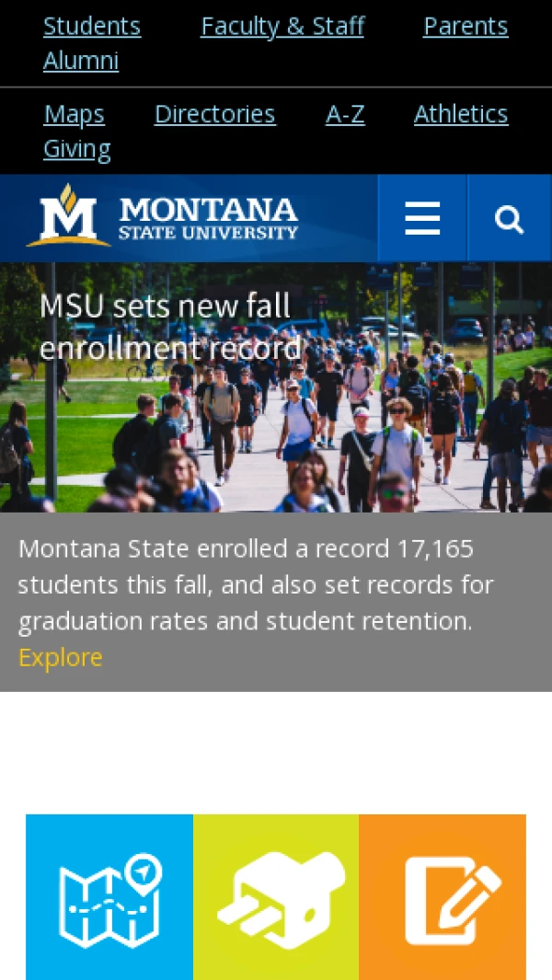Visit the Alumni page
552x980 pixels.
coord(81,61)
